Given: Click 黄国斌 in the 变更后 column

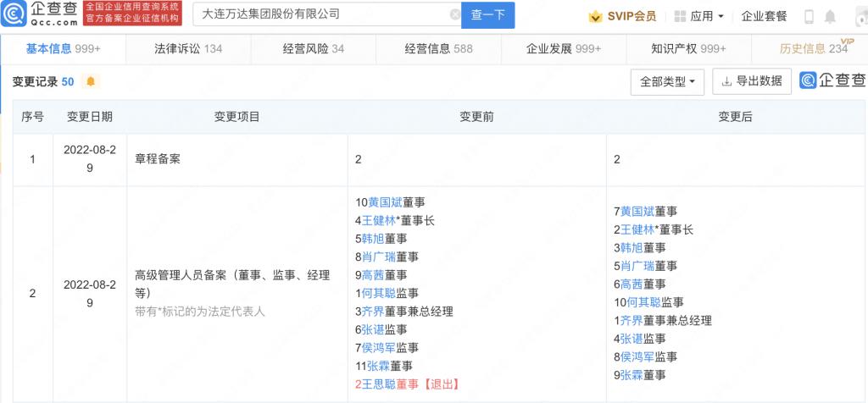Looking at the screenshot, I should (x=637, y=211).
